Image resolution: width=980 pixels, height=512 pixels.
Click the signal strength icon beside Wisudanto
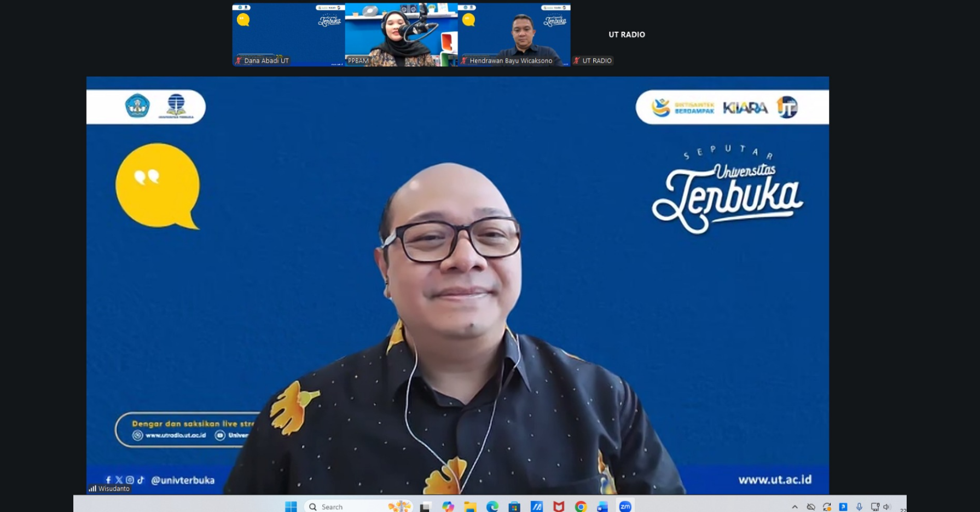pyautogui.click(x=92, y=488)
